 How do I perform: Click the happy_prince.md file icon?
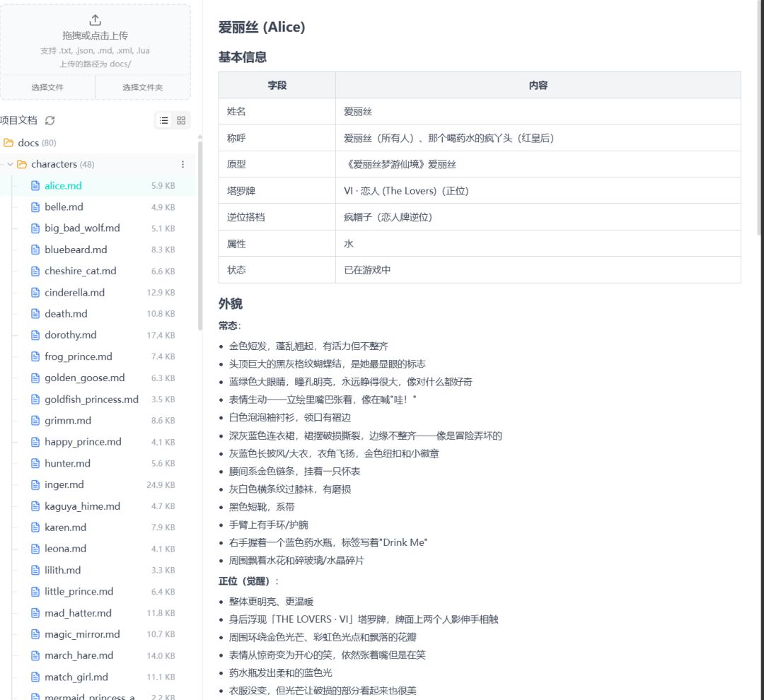point(35,442)
